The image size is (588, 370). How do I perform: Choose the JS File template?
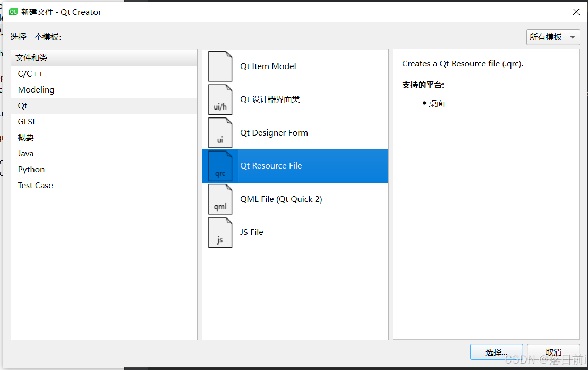[x=295, y=232]
